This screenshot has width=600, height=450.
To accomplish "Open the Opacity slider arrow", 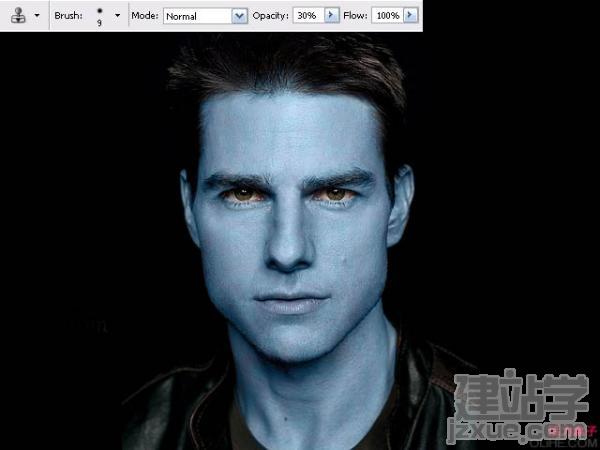I will [x=332, y=16].
